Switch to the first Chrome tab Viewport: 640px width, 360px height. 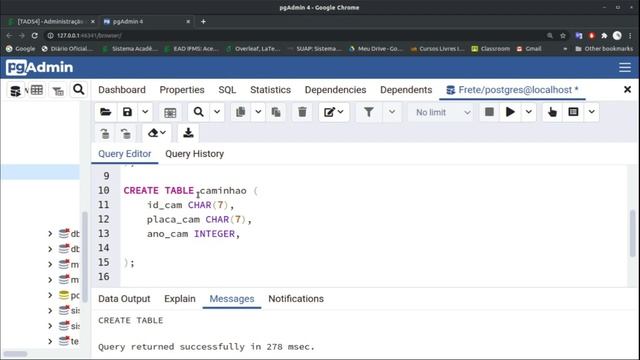coord(51,21)
